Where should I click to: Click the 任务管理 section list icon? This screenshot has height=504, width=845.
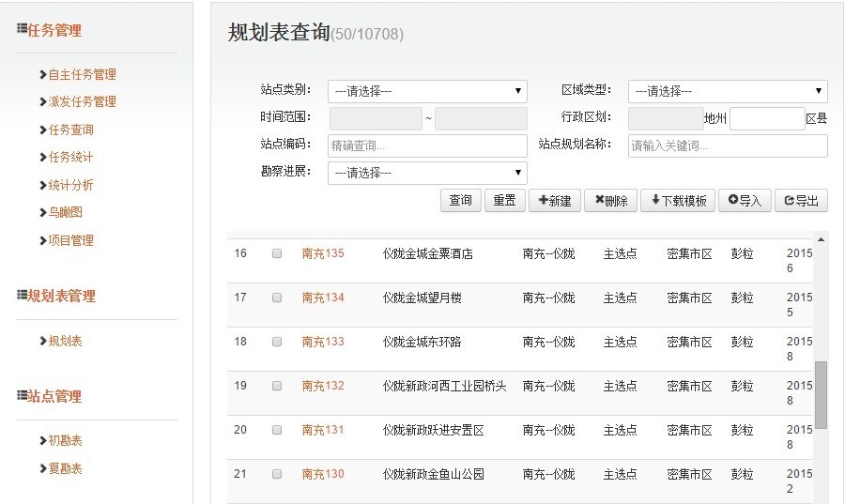pyautogui.click(x=22, y=30)
